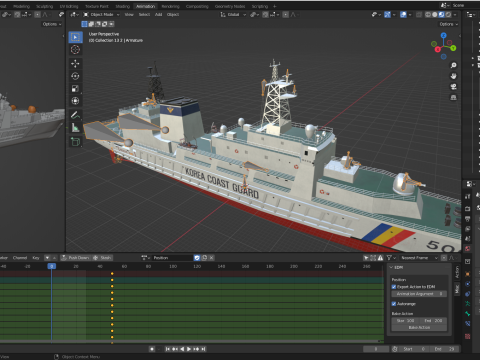
Task: Switch perspective/orthographic view icon
Action: point(454,97)
